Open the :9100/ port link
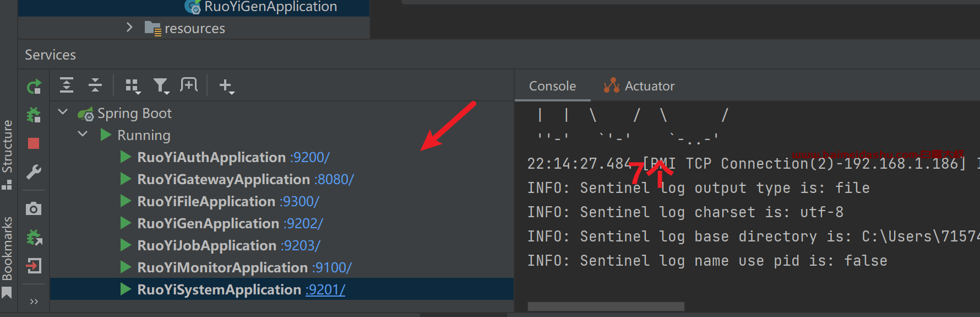Screen dimensions: 980x317 click(x=331, y=267)
